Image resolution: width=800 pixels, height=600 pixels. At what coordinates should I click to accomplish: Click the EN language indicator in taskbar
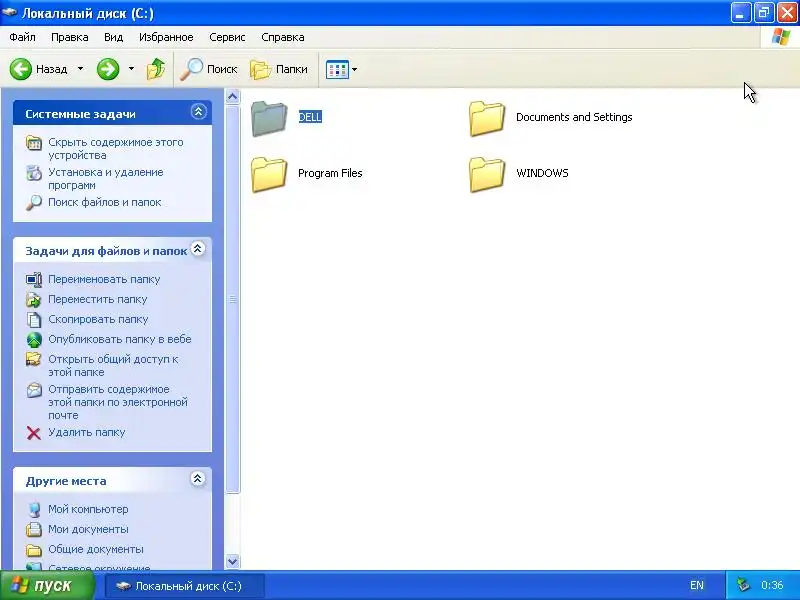tap(696, 585)
